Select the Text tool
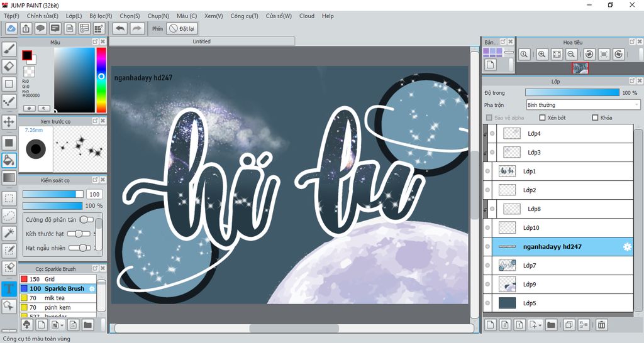Viewport: 644px width, 343px height. [9, 288]
